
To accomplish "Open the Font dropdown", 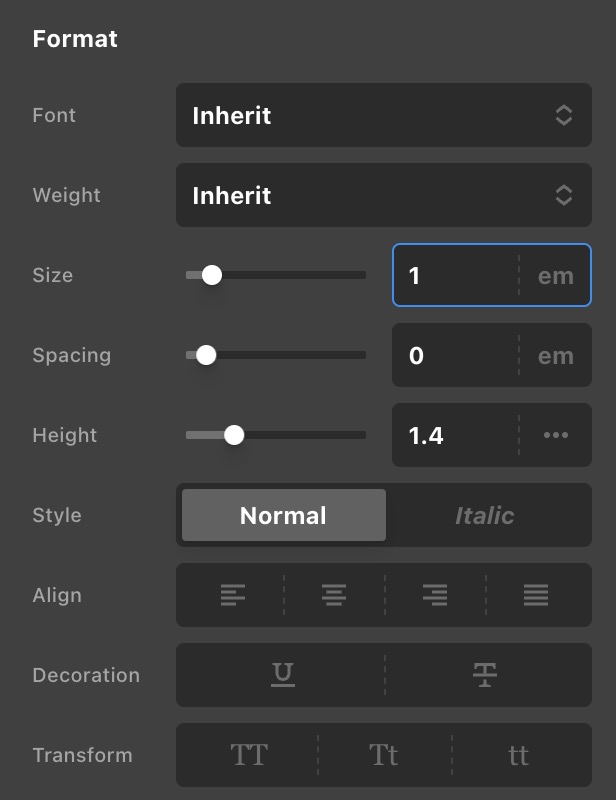I will click(383, 115).
